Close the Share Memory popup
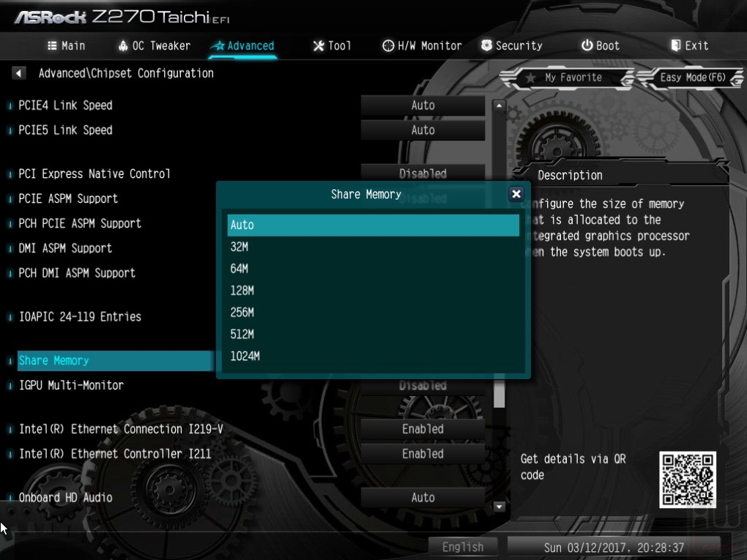 click(516, 194)
